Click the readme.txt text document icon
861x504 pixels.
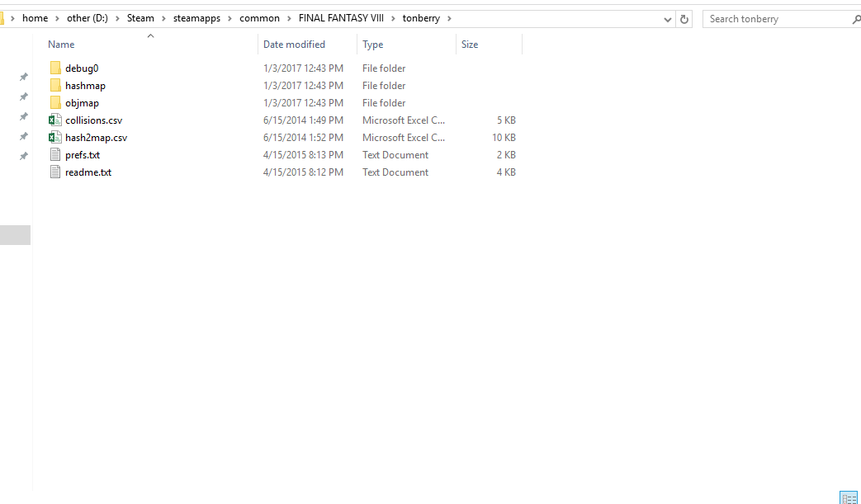coord(55,172)
